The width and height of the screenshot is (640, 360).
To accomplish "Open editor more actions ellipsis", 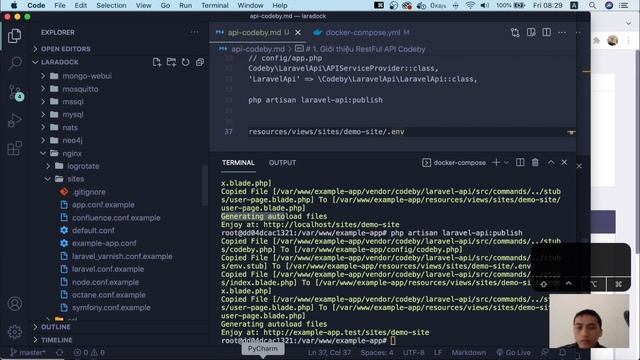I will [x=562, y=32].
